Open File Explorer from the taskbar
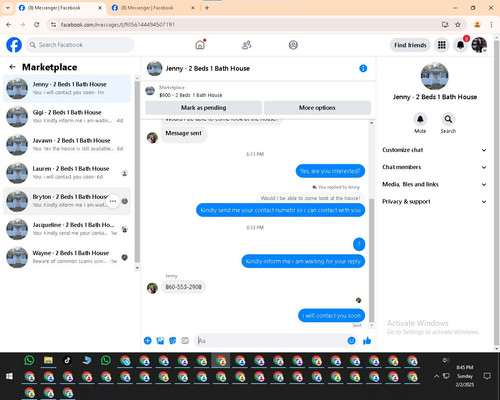 pyautogui.click(x=48, y=360)
